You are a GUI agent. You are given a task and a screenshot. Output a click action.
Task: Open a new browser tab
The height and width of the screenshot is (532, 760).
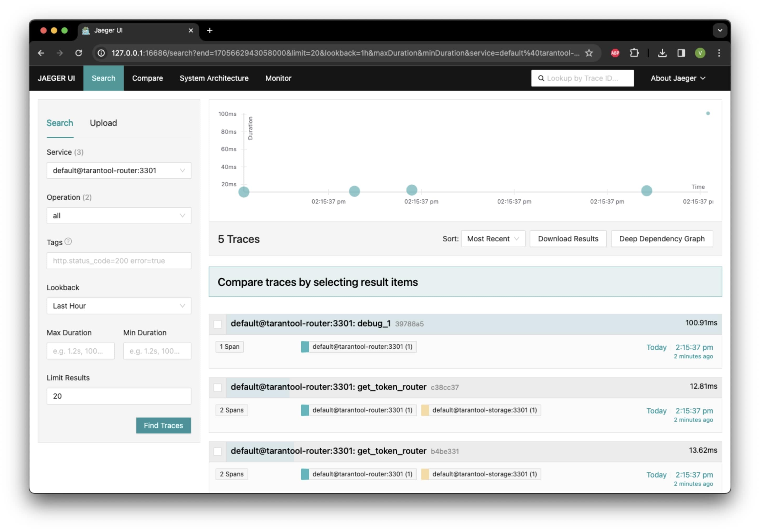[210, 30]
